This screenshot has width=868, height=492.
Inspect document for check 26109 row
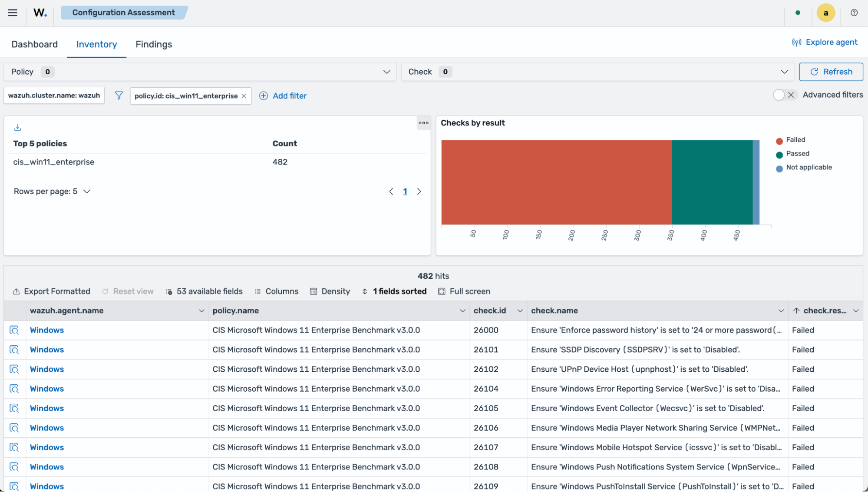14,486
